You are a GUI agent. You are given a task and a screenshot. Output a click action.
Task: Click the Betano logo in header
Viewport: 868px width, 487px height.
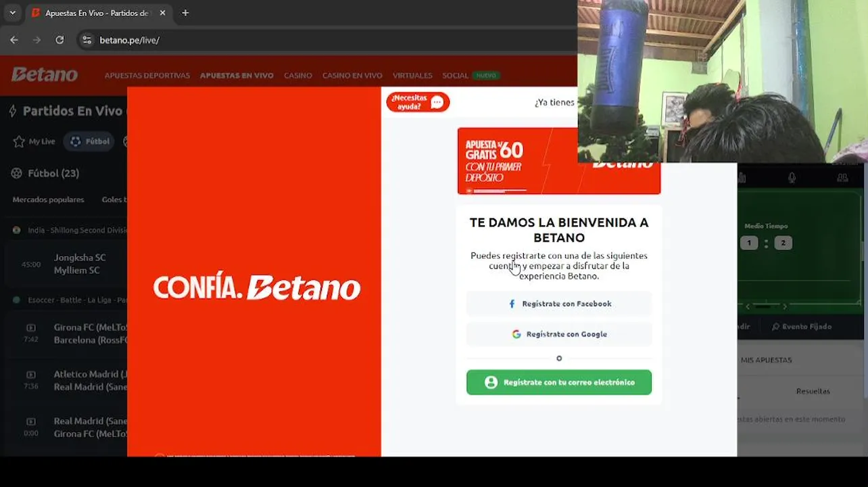point(45,74)
